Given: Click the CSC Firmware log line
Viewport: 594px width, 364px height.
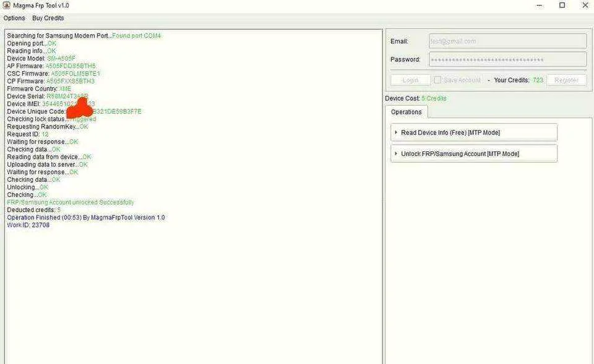Looking at the screenshot, I should coord(53,74).
